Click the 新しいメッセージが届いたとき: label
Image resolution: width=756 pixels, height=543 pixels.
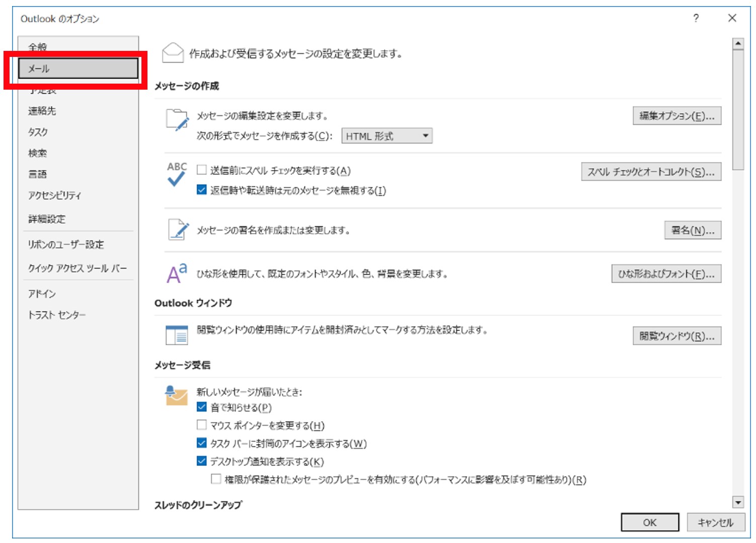click(249, 391)
